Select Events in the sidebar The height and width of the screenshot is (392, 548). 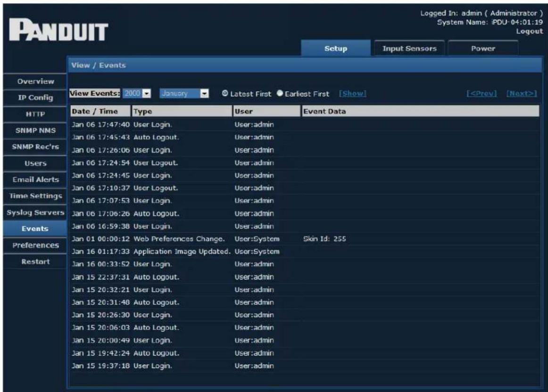click(35, 229)
